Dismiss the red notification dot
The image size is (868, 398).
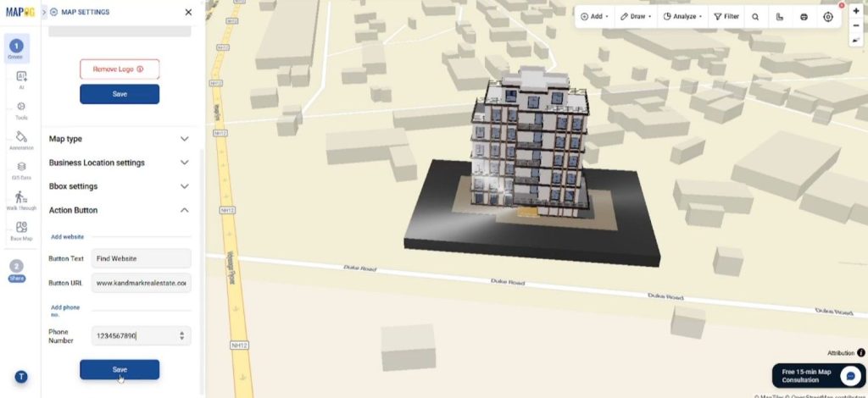(x=842, y=6)
